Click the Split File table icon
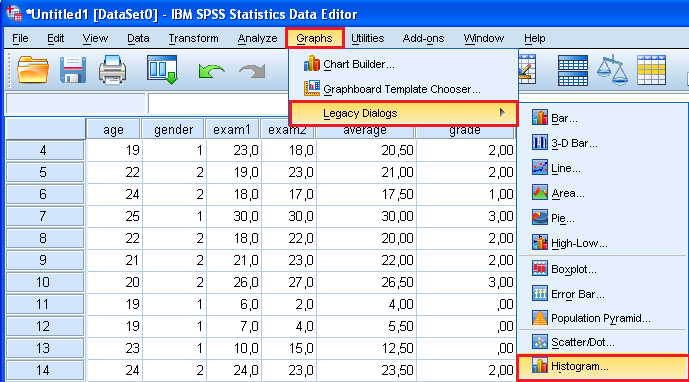 tap(573, 70)
